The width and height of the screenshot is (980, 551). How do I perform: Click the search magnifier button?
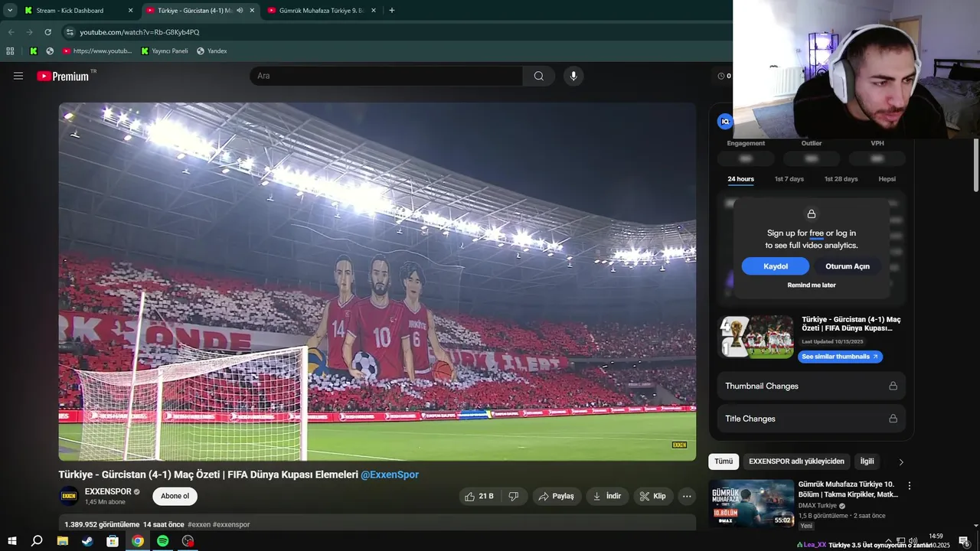tap(539, 76)
